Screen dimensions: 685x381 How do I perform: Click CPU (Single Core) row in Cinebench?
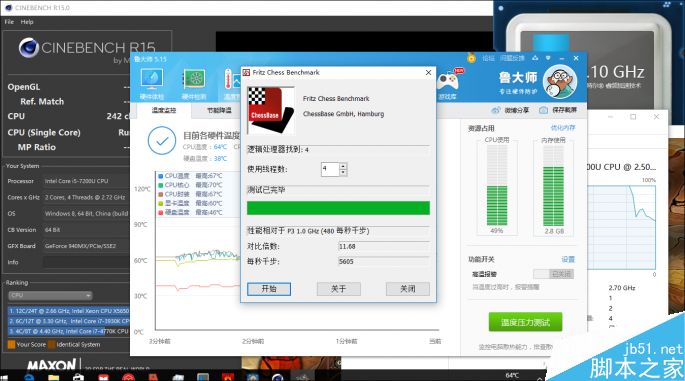click(x=68, y=132)
